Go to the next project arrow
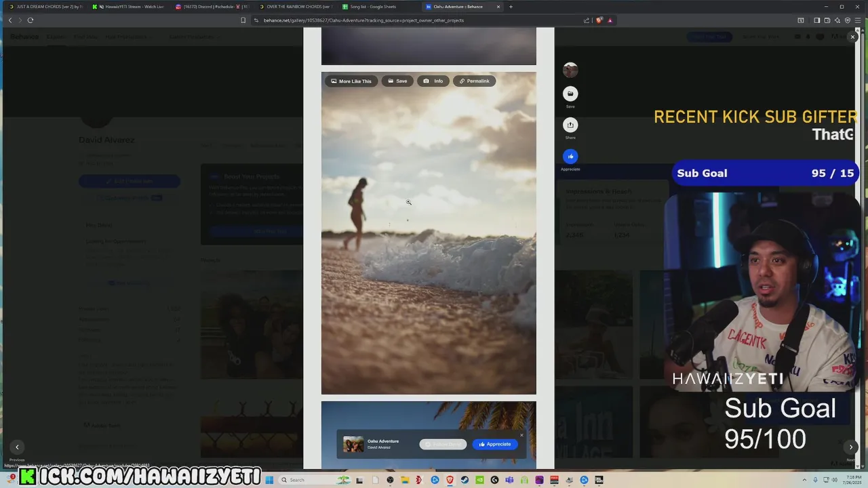The image size is (868, 488). 851,447
